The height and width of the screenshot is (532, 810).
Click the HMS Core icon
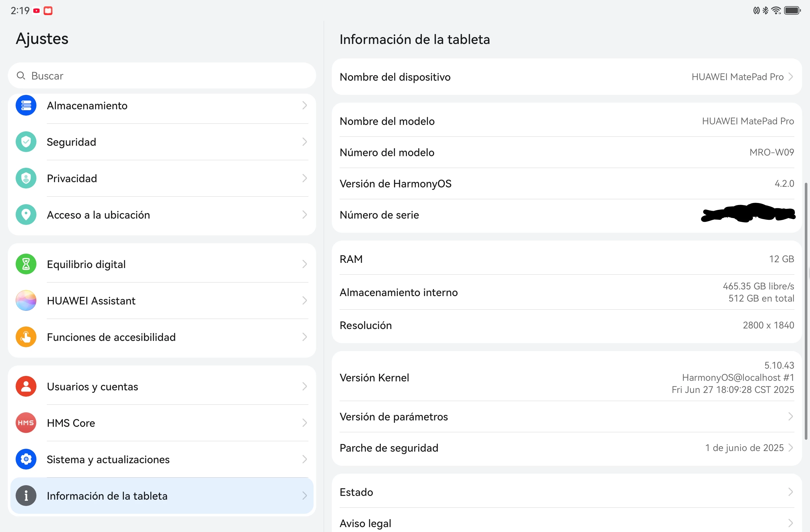(x=26, y=423)
